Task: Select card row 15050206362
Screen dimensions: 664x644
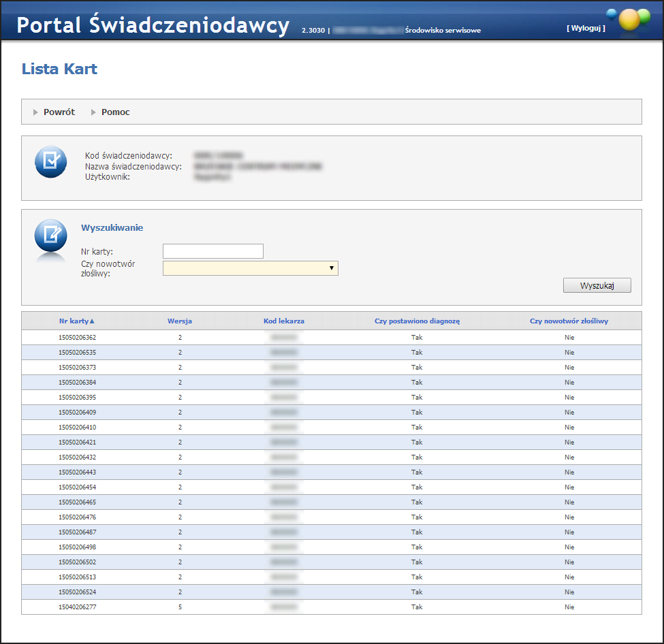Action: click(x=82, y=338)
